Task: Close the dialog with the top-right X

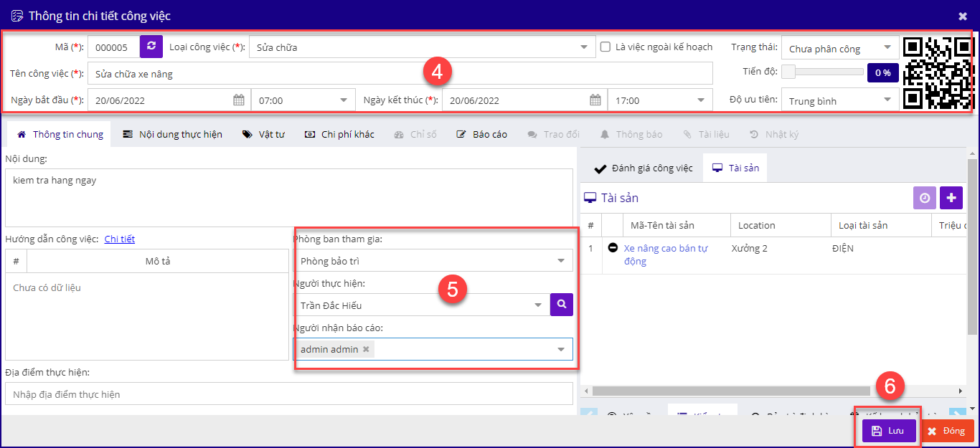Action: tap(963, 16)
